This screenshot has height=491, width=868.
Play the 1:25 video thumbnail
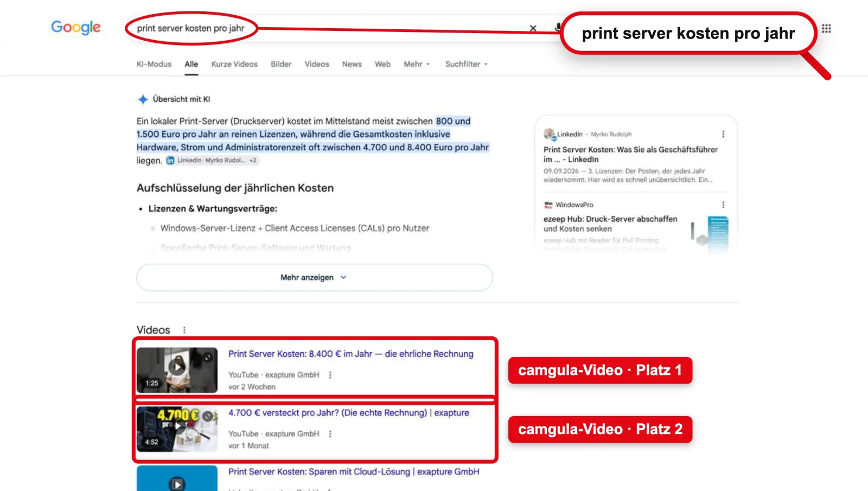pos(177,370)
